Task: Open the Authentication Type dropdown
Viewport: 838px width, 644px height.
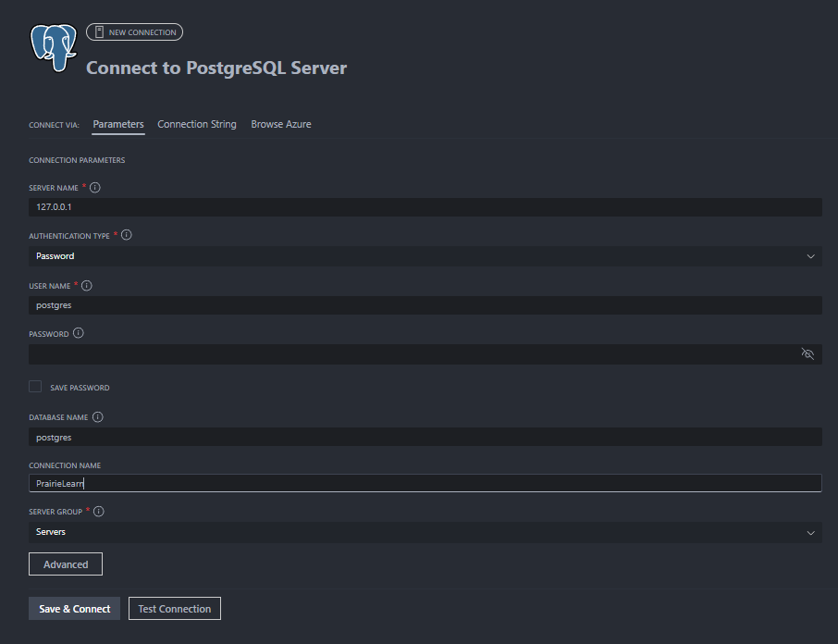Action: point(425,256)
